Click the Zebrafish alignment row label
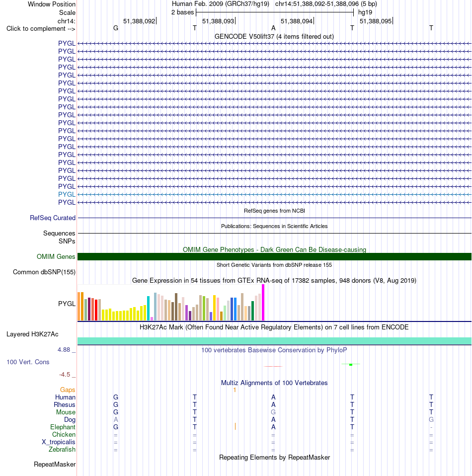Image resolution: width=472 pixels, height=476 pixels. 62,449
